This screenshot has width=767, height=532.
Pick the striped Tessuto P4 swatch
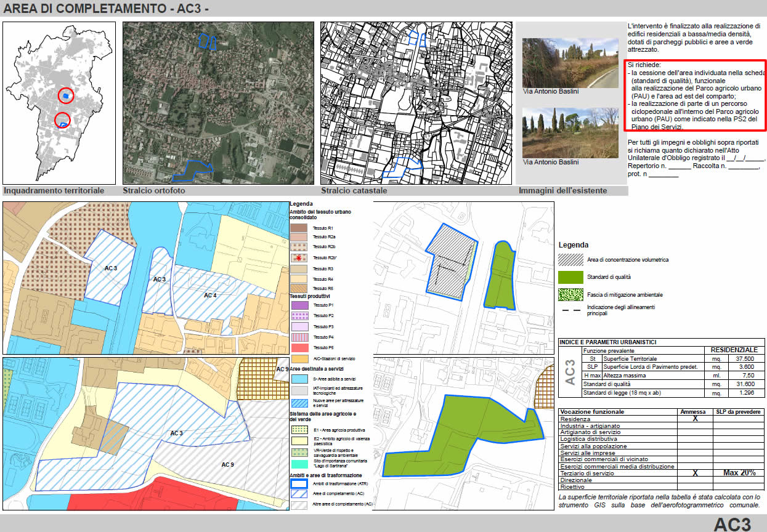pyautogui.click(x=299, y=337)
